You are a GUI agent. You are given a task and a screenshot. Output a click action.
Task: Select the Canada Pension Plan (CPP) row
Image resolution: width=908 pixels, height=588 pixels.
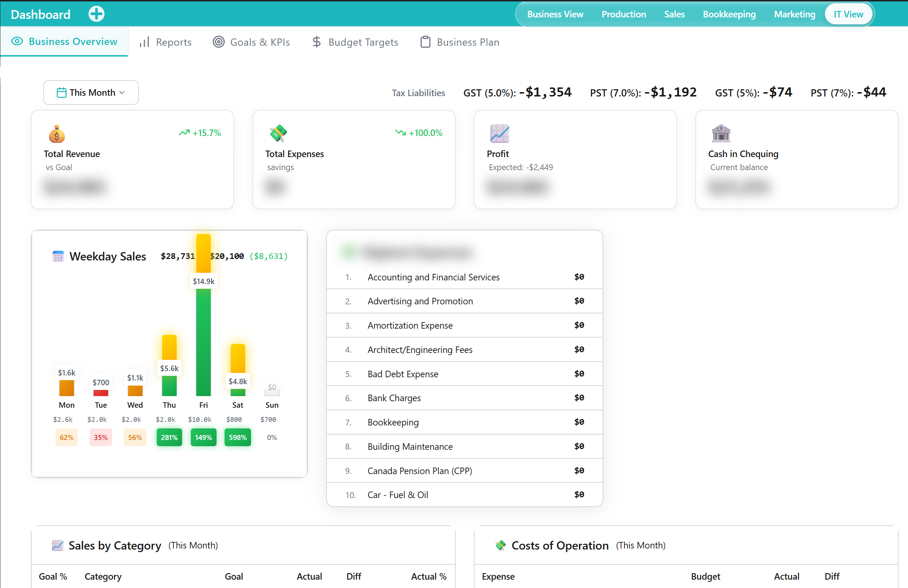point(464,470)
